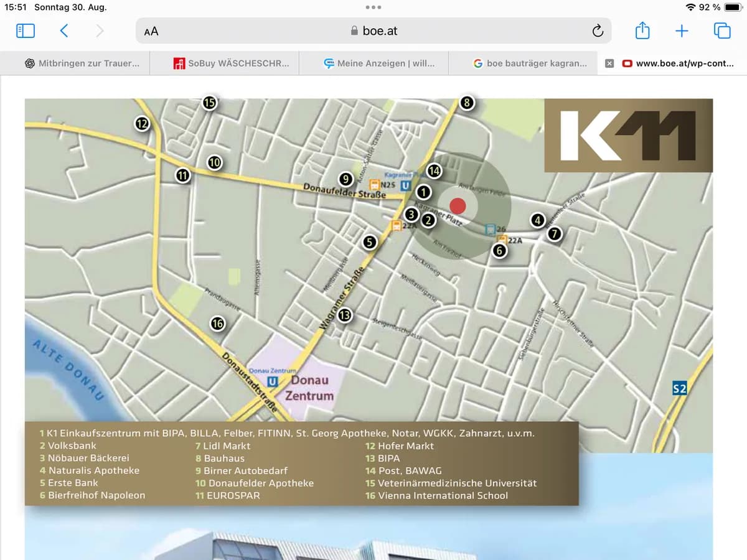Open the three-dot multitasking menu

[x=374, y=7]
